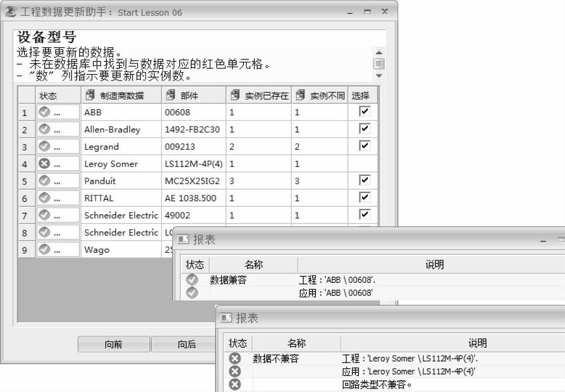The image size is (565, 392).
Task: Click the 部件 column header icon
Action: click(171, 95)
